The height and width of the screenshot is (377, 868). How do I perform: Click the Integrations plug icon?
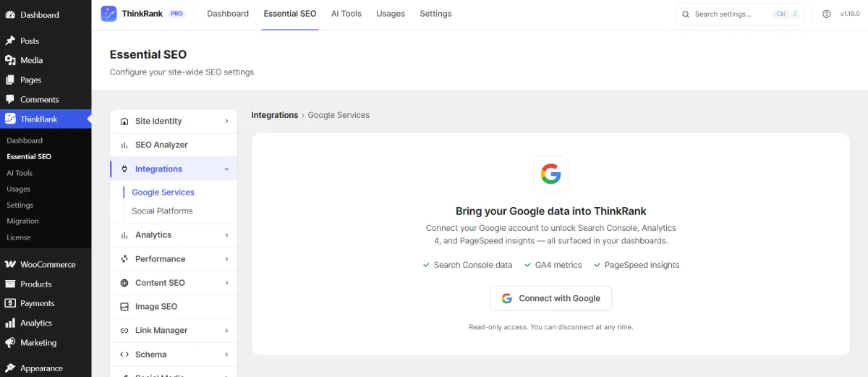[124, 169]
